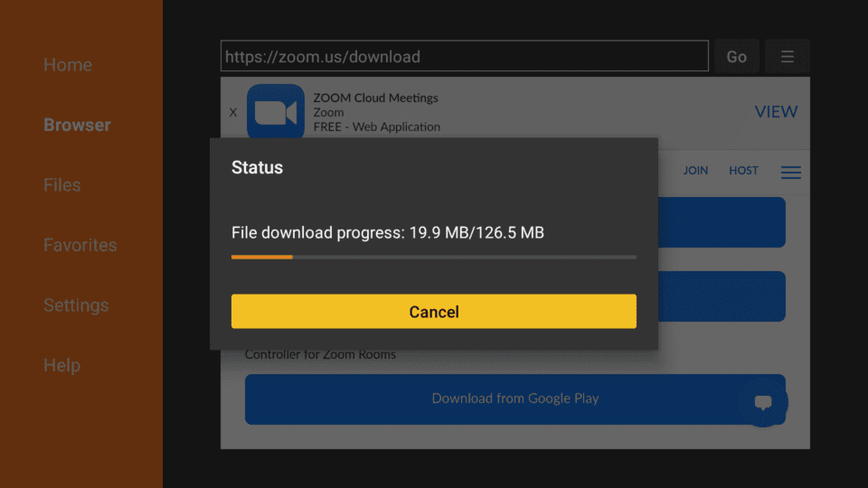Viewport: 868px width, 488px height.
Task: Click HOST link on Zoom page
Action: pos(743,171)
